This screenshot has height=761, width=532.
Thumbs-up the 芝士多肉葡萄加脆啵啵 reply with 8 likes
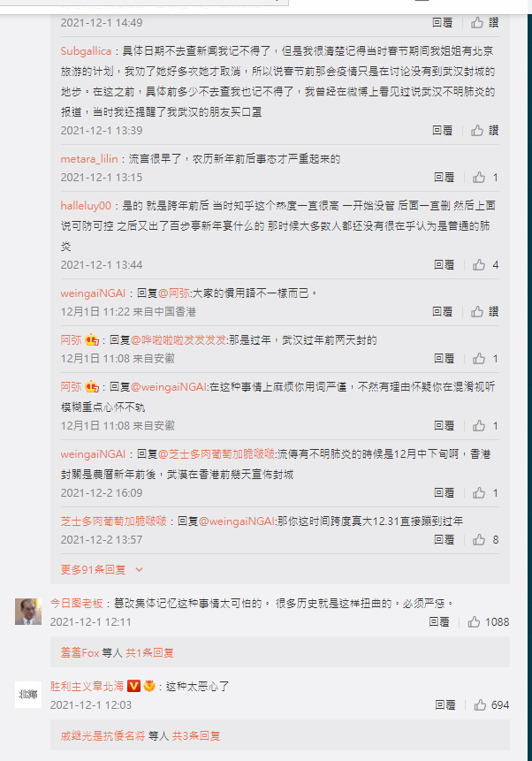click(x=479, y=539)
